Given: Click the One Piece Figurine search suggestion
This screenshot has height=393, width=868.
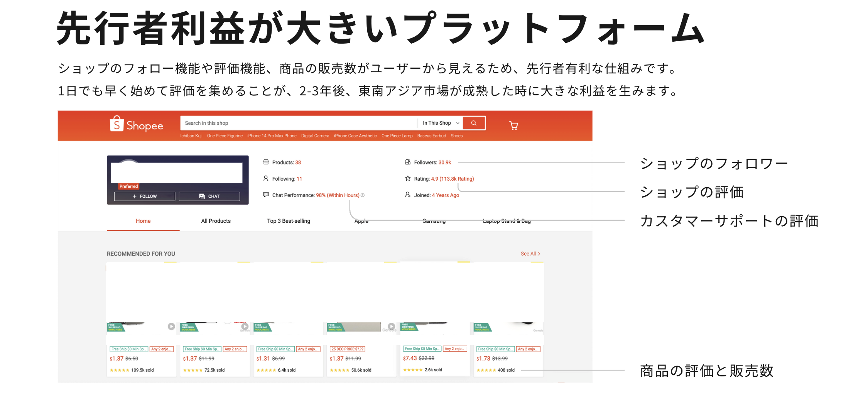Looking at the screenshot, I should 225,136.
